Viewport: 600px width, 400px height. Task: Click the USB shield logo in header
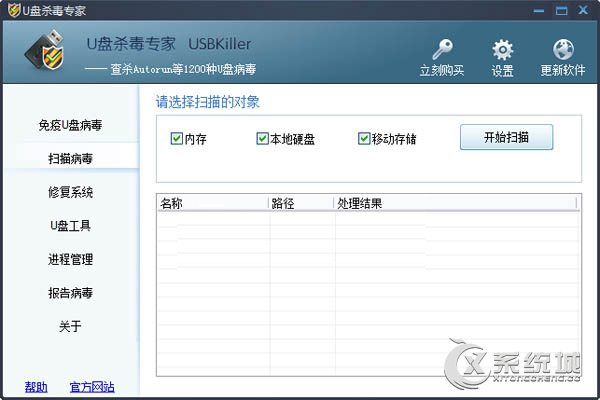click(x=45, y=51)
